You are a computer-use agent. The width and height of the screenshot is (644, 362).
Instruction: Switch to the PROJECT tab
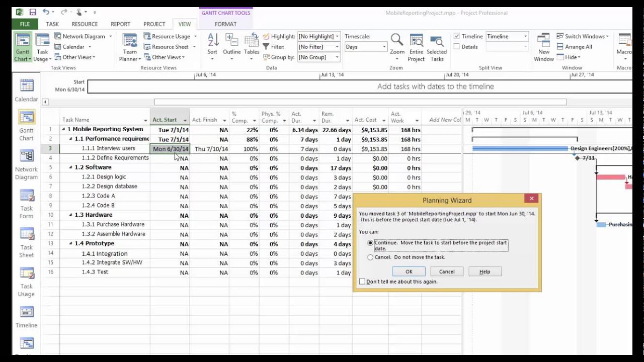[154, 24]
